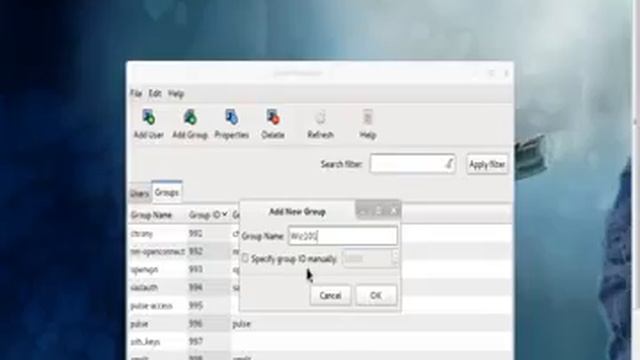This screenshot has width=640, height=360.
Task: Click the Add User toolbar icon
Action: [149, 124]
